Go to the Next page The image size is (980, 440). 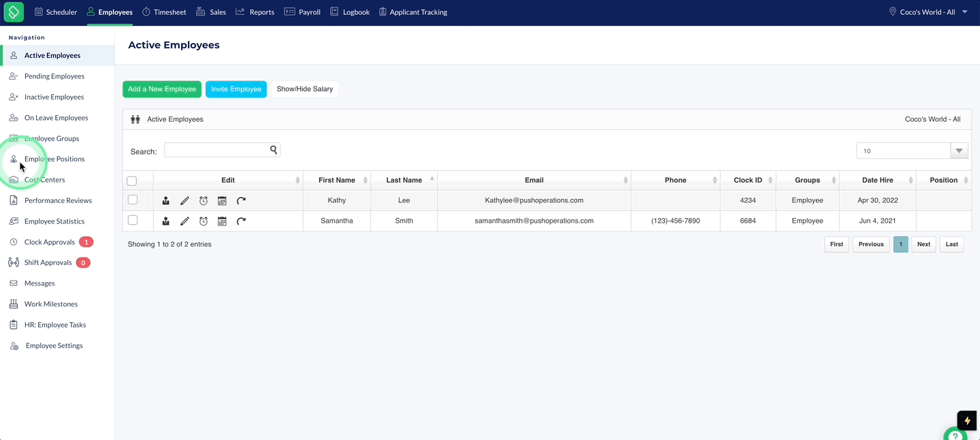click(924, 244)
